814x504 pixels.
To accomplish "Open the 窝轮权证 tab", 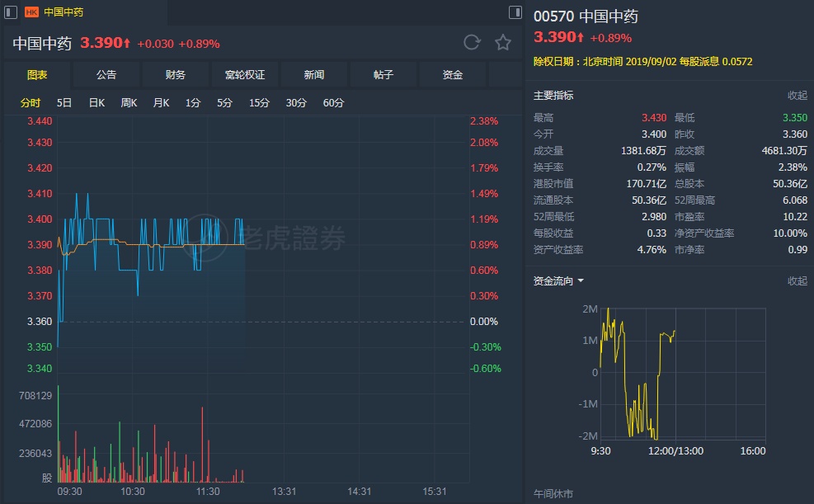I will coord(245,75).
